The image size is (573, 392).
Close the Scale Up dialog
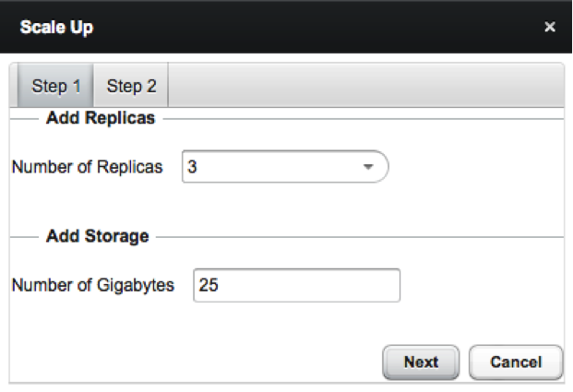(x=550, y=27)
